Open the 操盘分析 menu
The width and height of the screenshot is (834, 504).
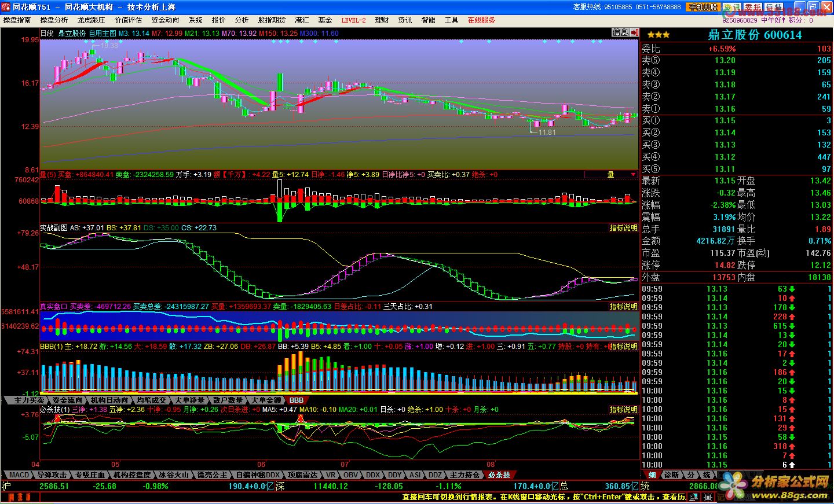pos(54,20)
